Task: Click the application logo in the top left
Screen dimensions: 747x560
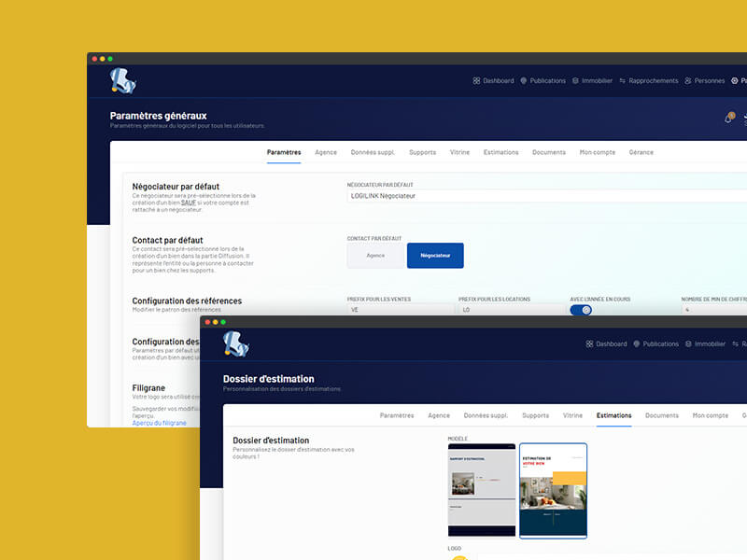Action: pos(121,79)
